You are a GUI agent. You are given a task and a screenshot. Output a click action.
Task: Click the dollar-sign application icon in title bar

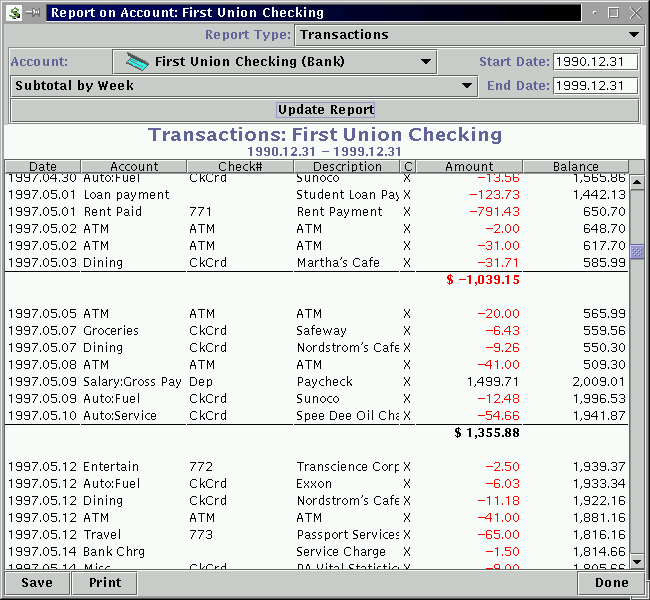tap(14, 12)
